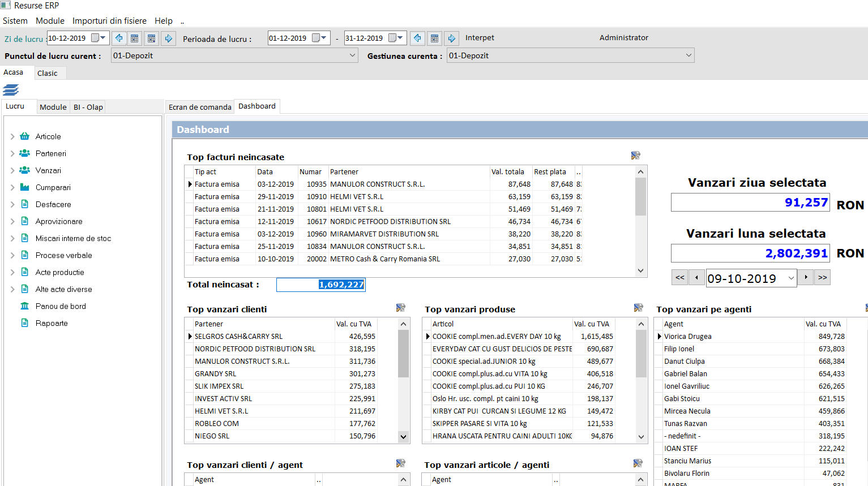
Task: Click previous day arrow next to Zi de lucru
Action: (x=119, y=38)
